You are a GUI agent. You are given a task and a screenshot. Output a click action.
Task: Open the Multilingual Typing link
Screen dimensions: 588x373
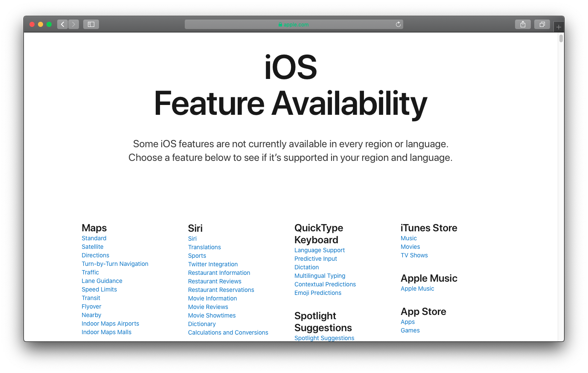coord(320,276)
